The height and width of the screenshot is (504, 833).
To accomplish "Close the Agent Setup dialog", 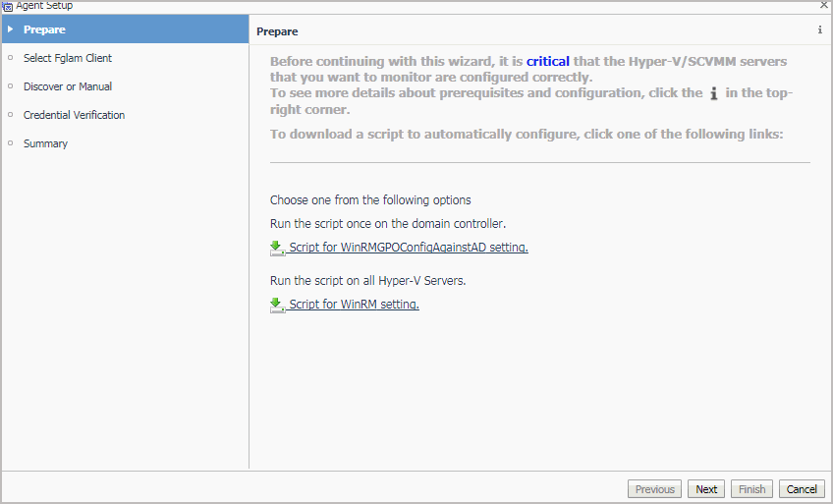I will click(x=823, y=5).
